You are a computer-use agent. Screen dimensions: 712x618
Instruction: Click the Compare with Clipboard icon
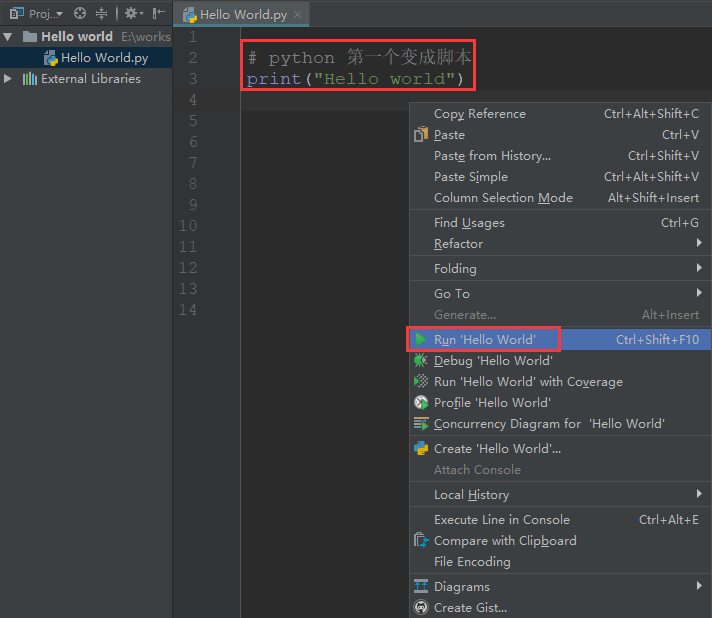pyautogui.click(x=421, y=540)
